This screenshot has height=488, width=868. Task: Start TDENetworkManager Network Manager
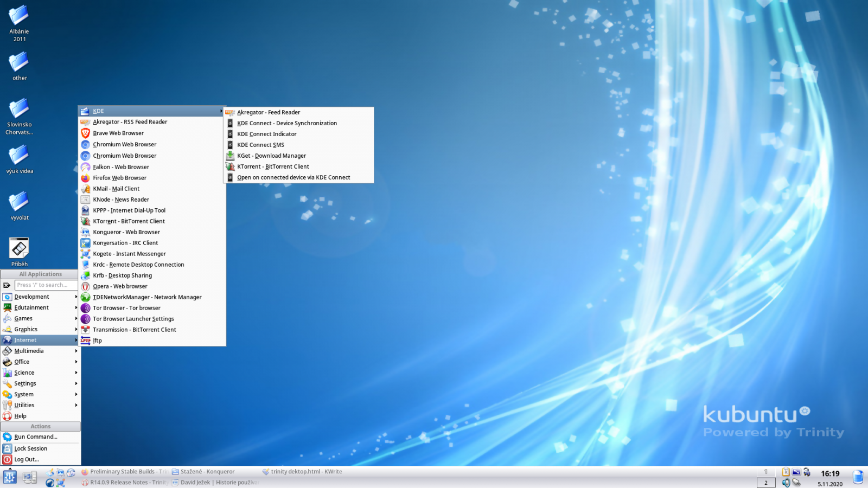pos(147,297)
